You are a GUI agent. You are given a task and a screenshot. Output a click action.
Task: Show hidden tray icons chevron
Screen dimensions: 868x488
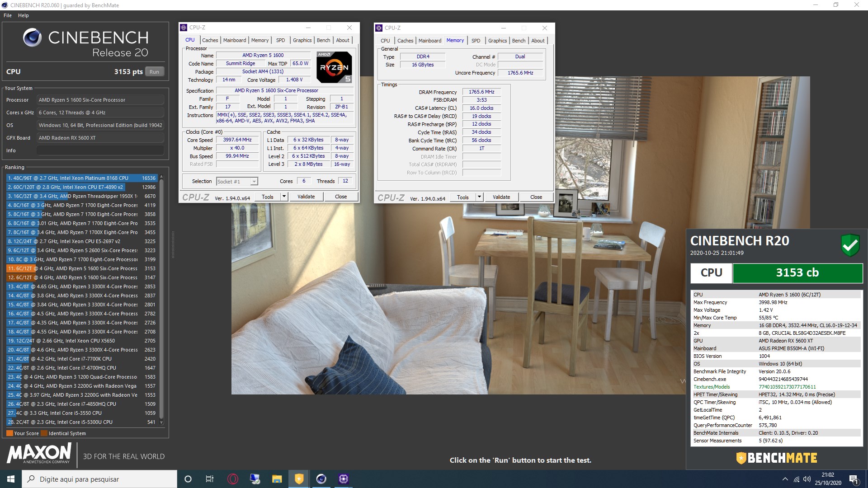pos(785,479)
